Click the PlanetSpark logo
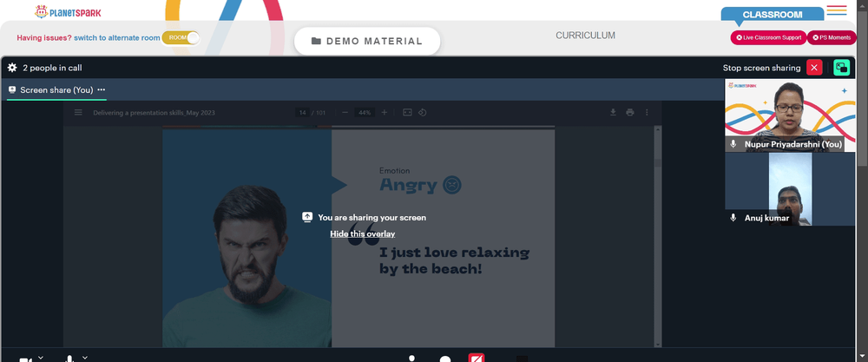 68,11
